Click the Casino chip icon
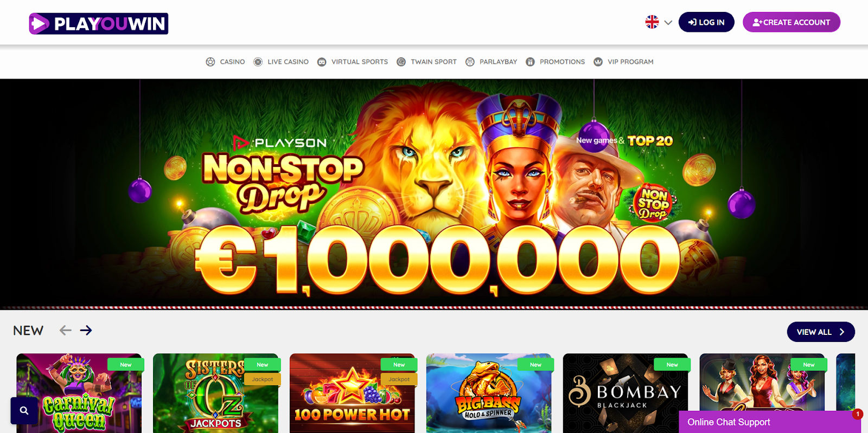Screen dimensions: 868x433 [x=210, y=62]
